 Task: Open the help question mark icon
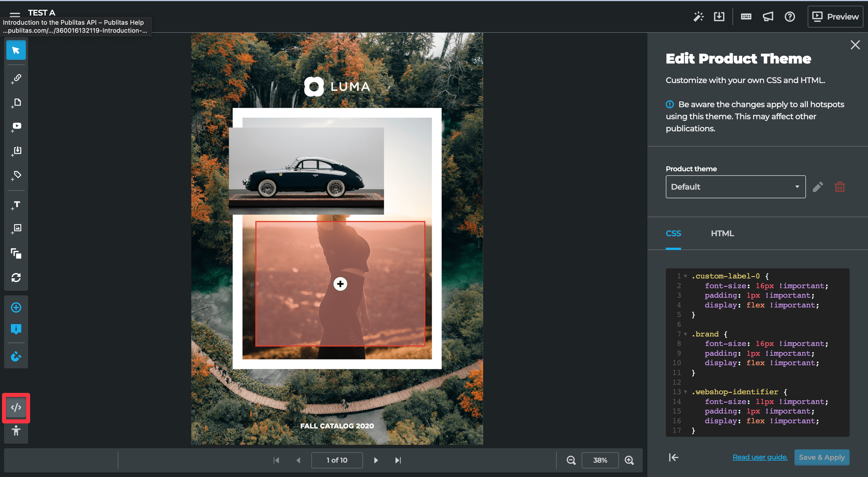[x=790, y=16]
